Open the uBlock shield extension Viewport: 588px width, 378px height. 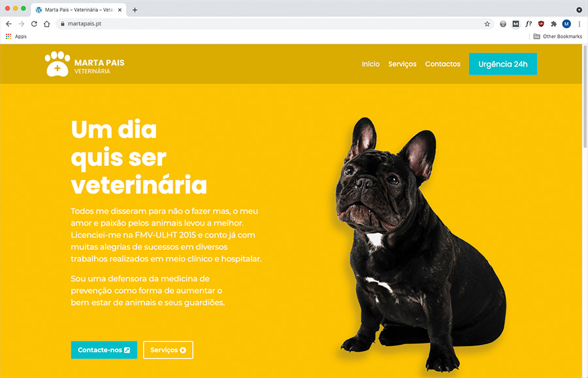541,24
